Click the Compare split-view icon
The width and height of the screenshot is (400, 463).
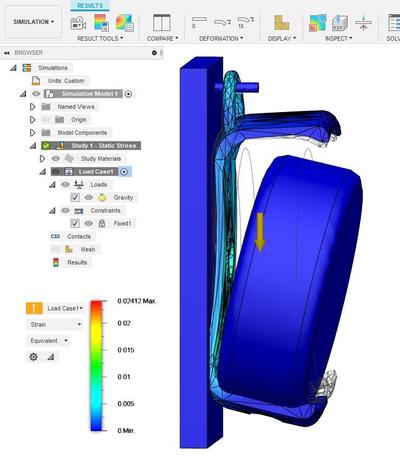pyautogui.click(x=162, y=23)
